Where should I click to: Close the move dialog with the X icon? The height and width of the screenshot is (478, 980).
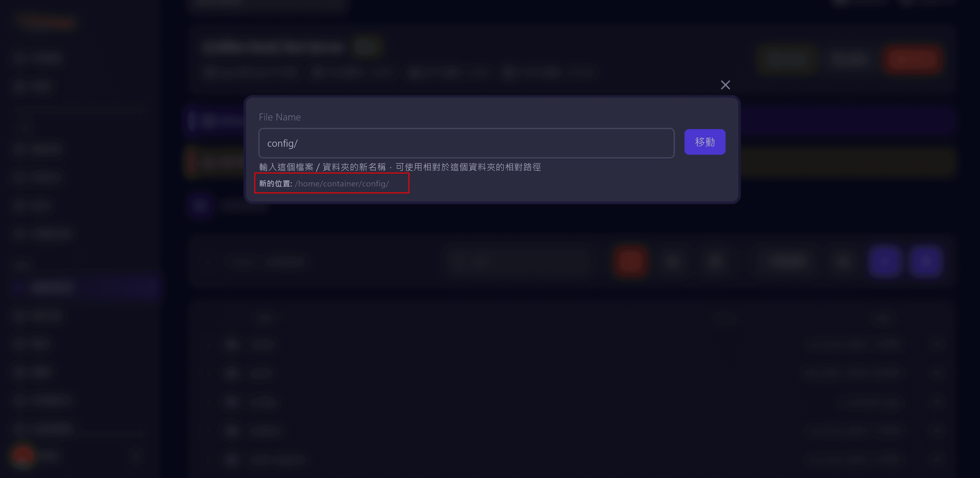pyautogui.click(x=725, y=85)
